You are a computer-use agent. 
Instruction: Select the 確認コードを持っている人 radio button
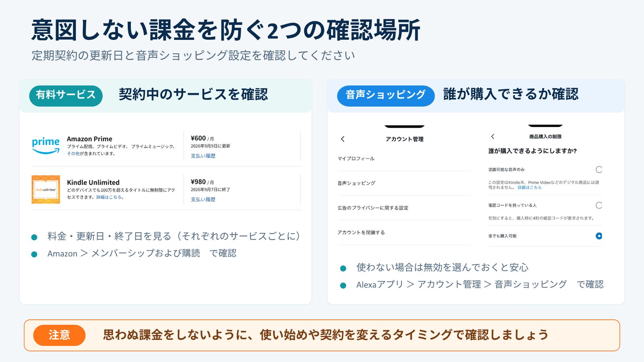click(599, 206)
